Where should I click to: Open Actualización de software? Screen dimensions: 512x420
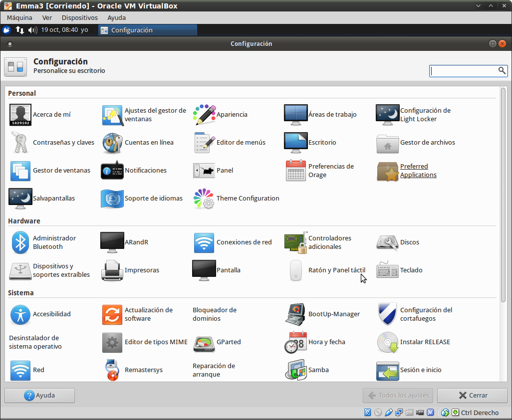112,314
